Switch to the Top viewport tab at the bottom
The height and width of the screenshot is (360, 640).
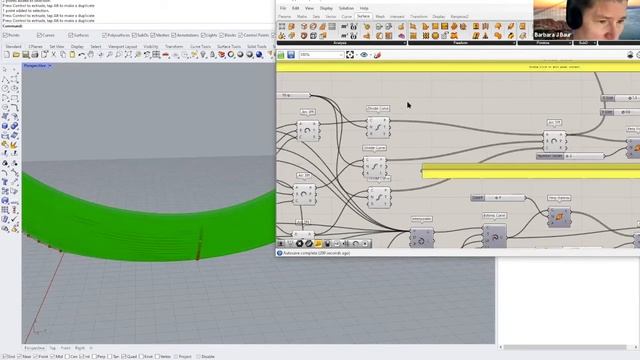pyautogui.click(x=53, y=348)
